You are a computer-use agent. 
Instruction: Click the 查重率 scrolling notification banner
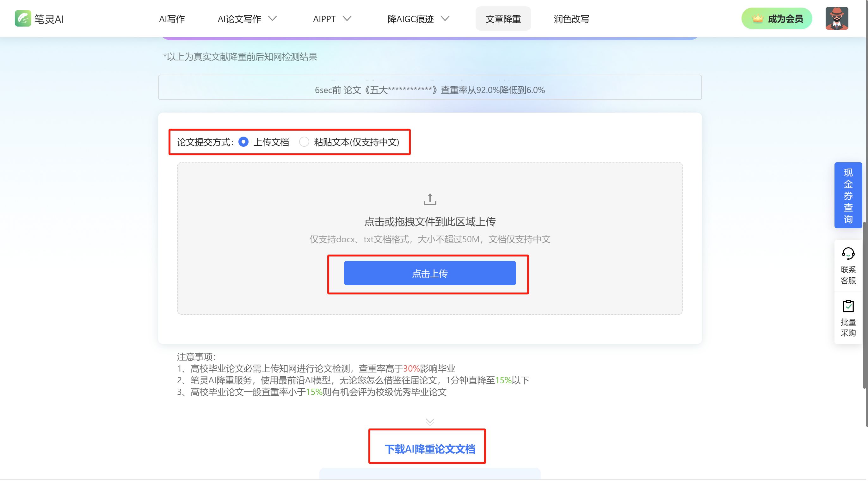[430, 90]
